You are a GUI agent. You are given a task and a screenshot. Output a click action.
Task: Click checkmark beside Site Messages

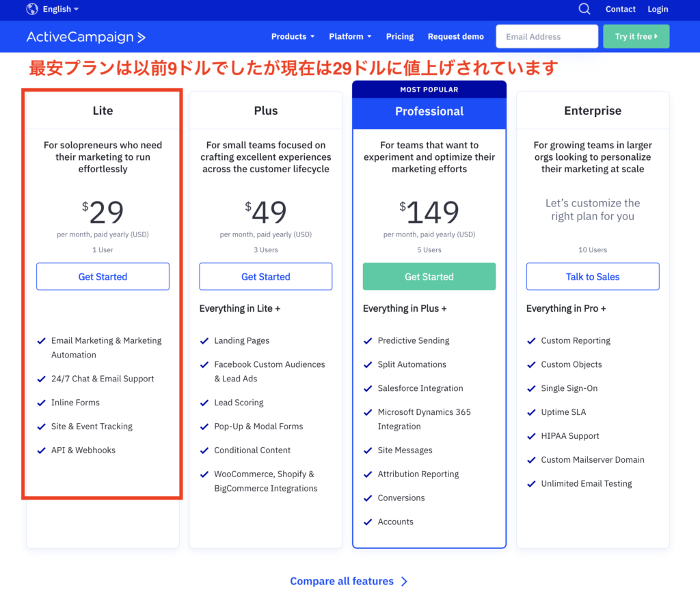click(x=368, y=450)
